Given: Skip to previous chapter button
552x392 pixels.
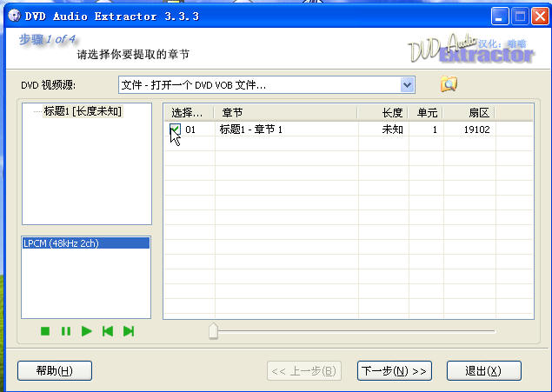Looking at the screenshot, I should tap(108, 331).
